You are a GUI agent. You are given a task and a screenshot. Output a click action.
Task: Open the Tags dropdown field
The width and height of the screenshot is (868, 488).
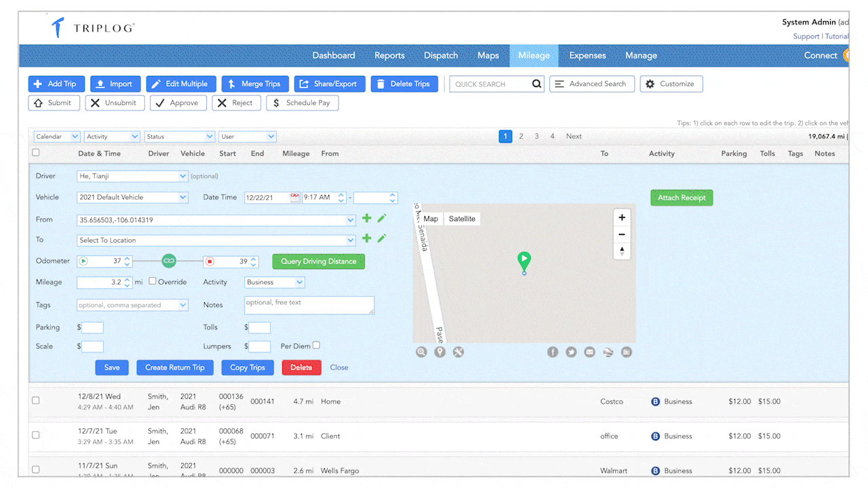click(132, 305)
